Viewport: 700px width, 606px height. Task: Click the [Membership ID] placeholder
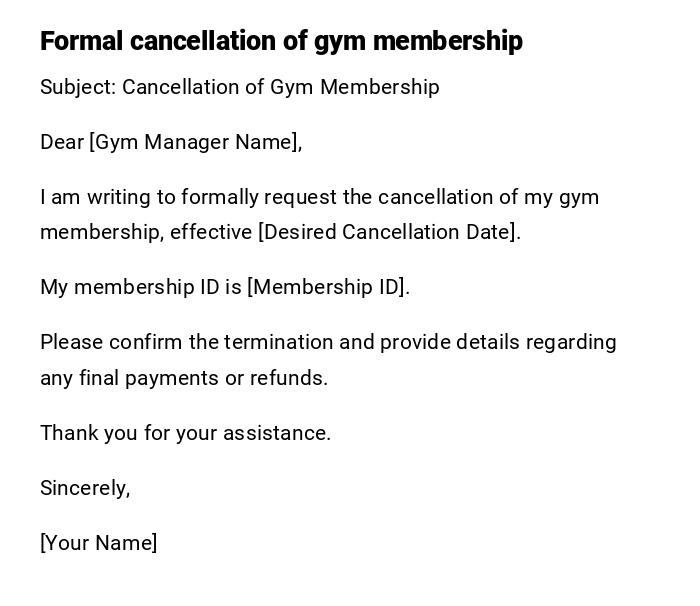pyautogui.click(x=327, y=287)
